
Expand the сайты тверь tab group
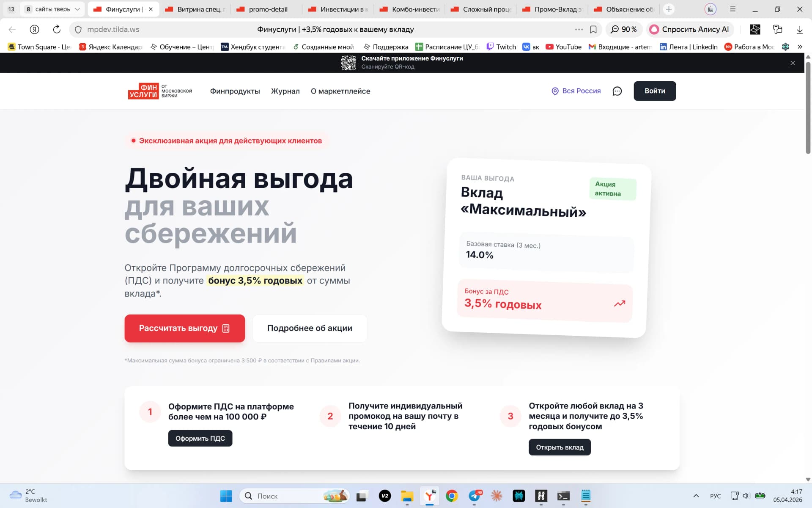(53, 9)
